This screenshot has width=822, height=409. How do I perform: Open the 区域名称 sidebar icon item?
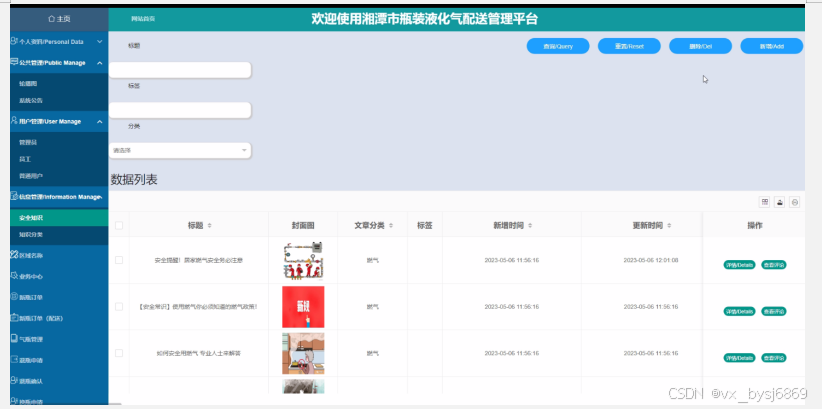point(14,255)
